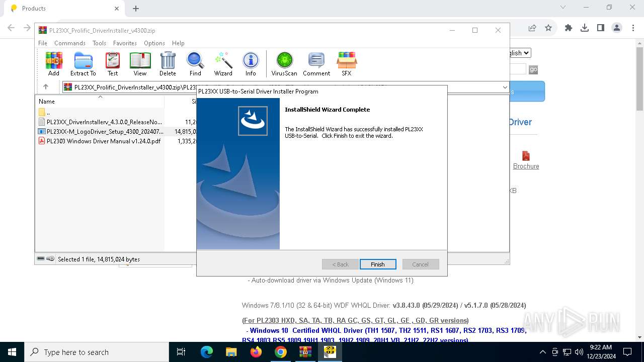Click the SFX toolbar icon
The height and width of the screenshot is (362, 644).
(347, 64)
